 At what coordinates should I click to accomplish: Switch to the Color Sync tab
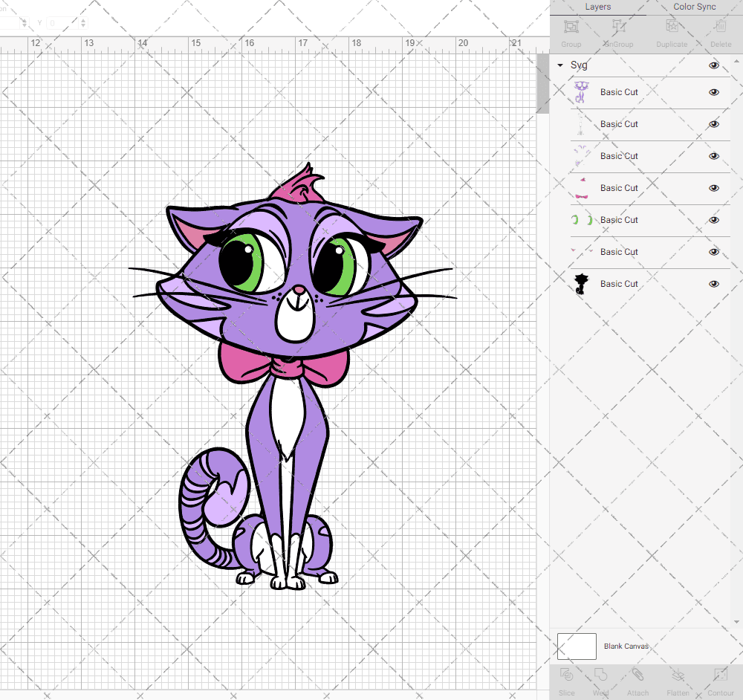(x=694, y=7)
